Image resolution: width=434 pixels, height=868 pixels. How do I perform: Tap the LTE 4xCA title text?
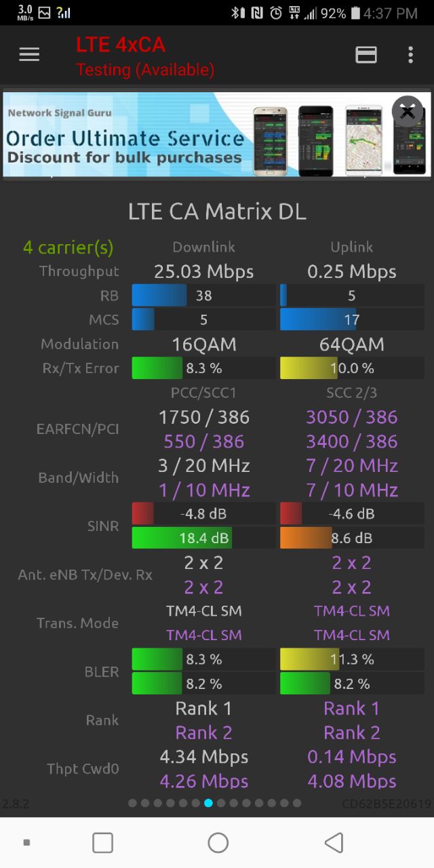click(x=121, y=45)
